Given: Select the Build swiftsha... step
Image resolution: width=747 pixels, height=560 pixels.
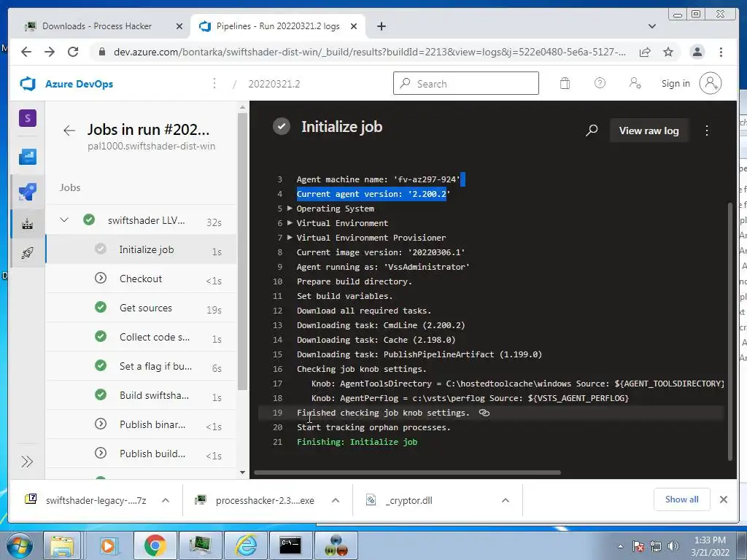Looking at the screenshot, I should tap(142, 395).
